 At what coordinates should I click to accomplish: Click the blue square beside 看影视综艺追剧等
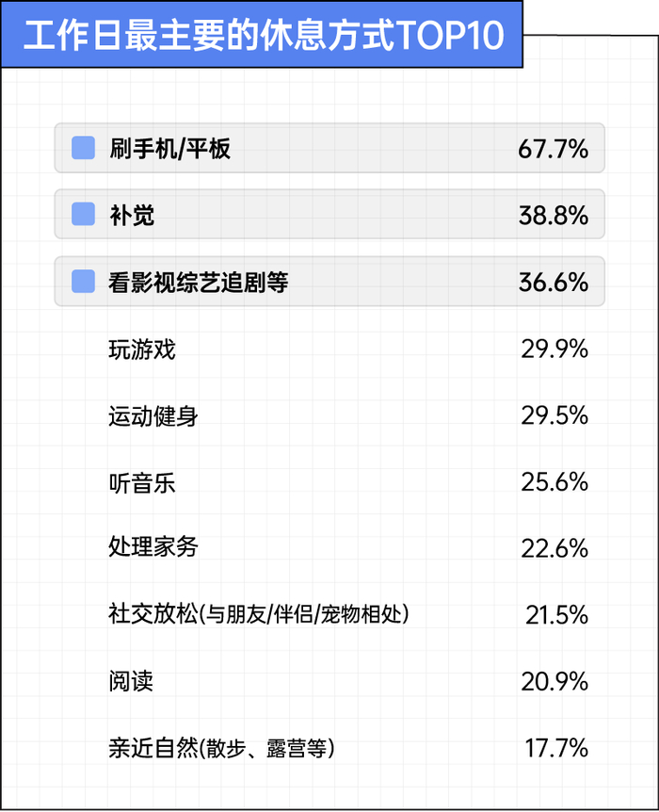coord(83,282)
